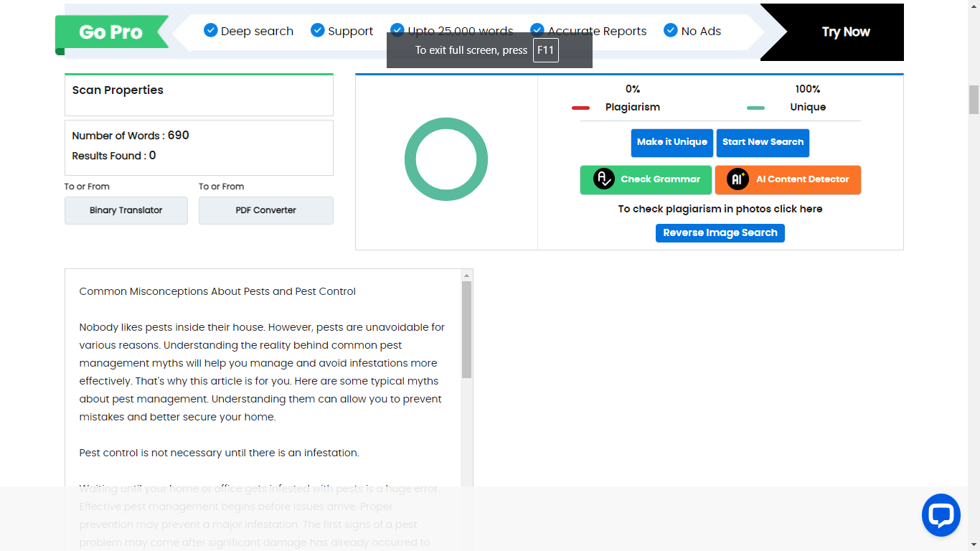Click the "To or From" label above PDF Converter

tap(222, 187)
